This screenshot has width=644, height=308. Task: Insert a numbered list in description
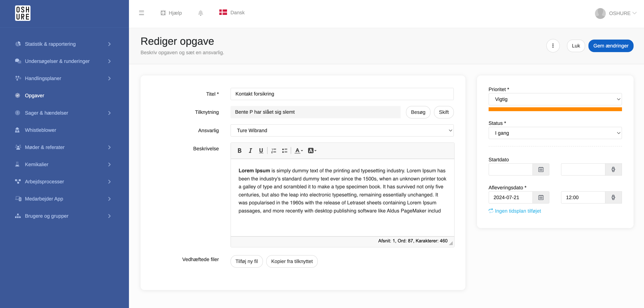click(274, 151)
